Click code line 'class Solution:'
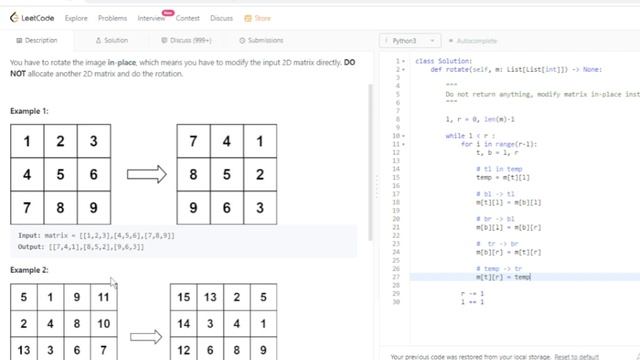Image resolution: width=640 pixels, height=360 pixels. (x=444, y=61)
